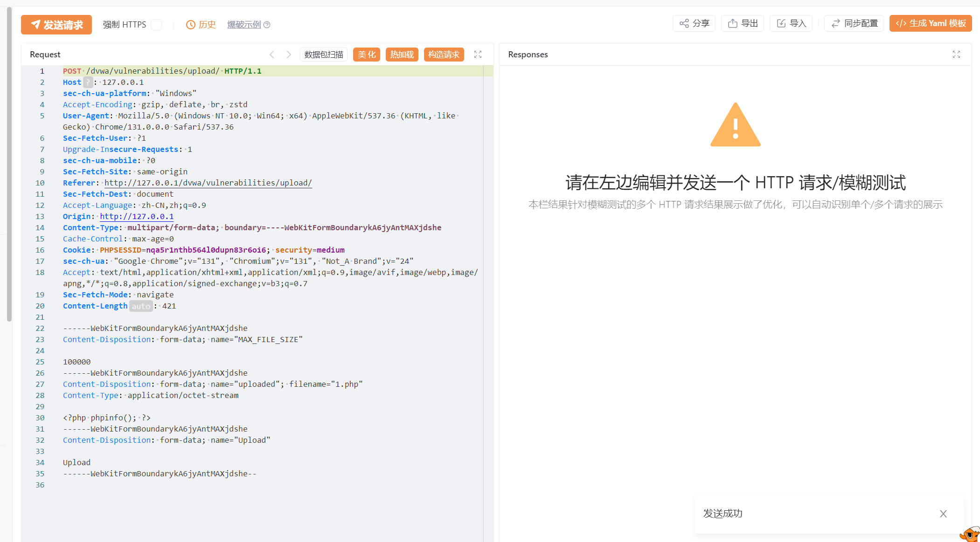Select the 数据包扫描 option
The image size is (980, 542).
click(x=324, y=55)
